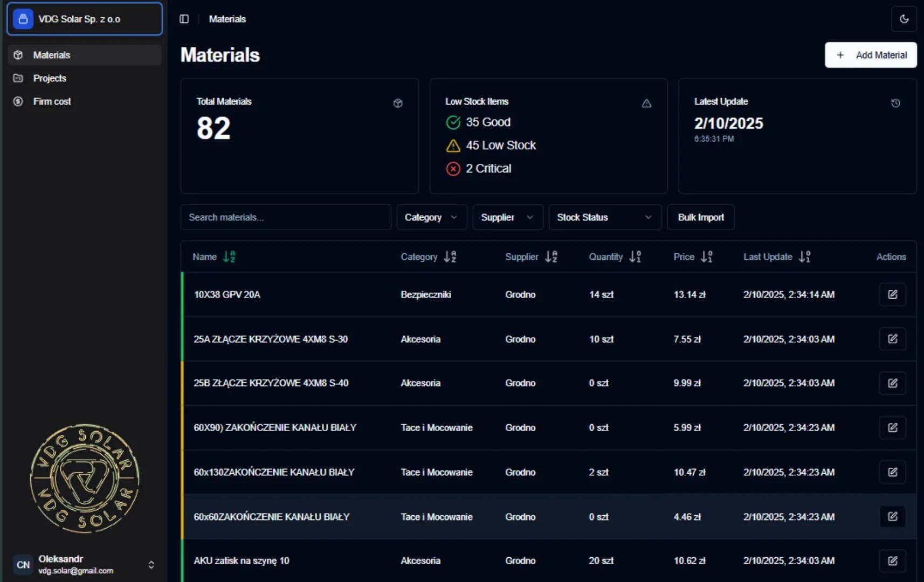The image size is (924, 582).
Task: Click the Add Material button
Action: (870, 54)
